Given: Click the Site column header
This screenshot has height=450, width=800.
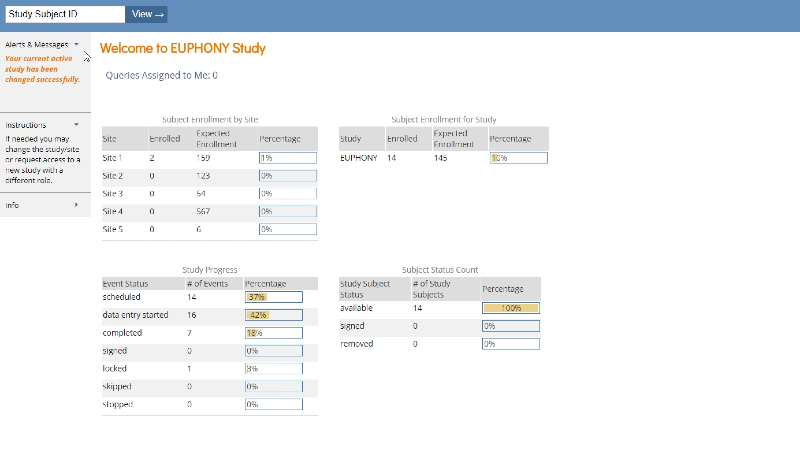Looking at the screenshot, I should (x=110, y=138).
